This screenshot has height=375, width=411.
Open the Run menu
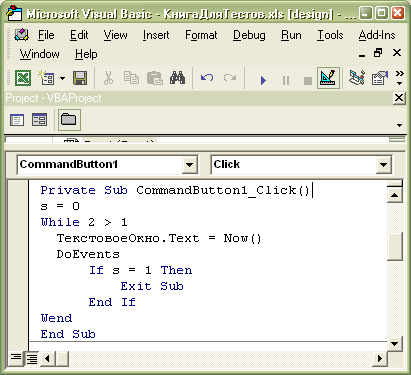click(x=291, y=35)
